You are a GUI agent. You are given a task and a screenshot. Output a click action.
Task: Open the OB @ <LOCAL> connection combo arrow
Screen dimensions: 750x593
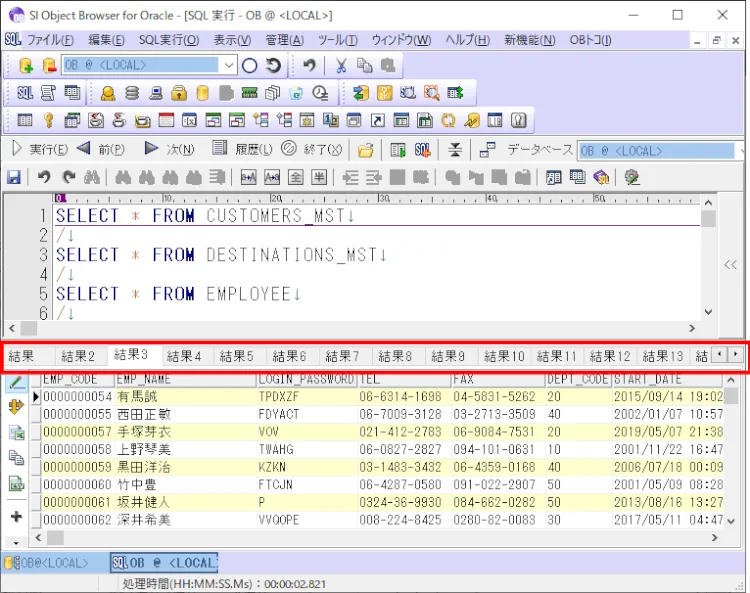pyautogui.click(x=229, y=65)
